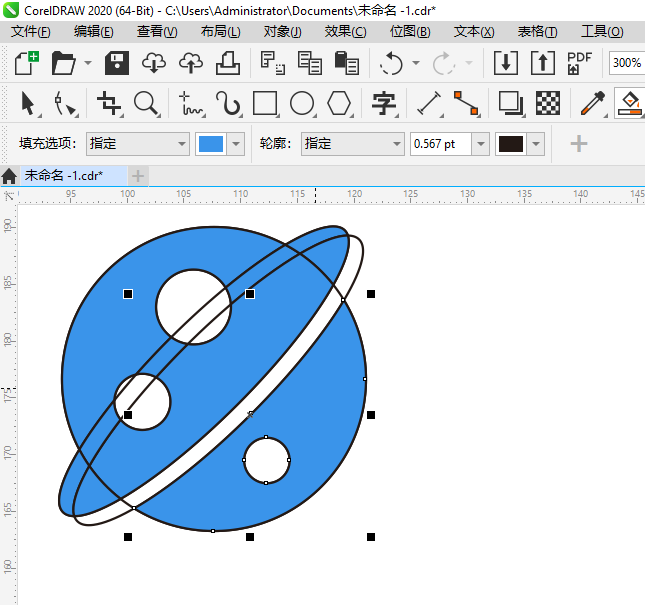Click the Save floppy disk icon
The image size is (645, 605).
tap(117, 63)
